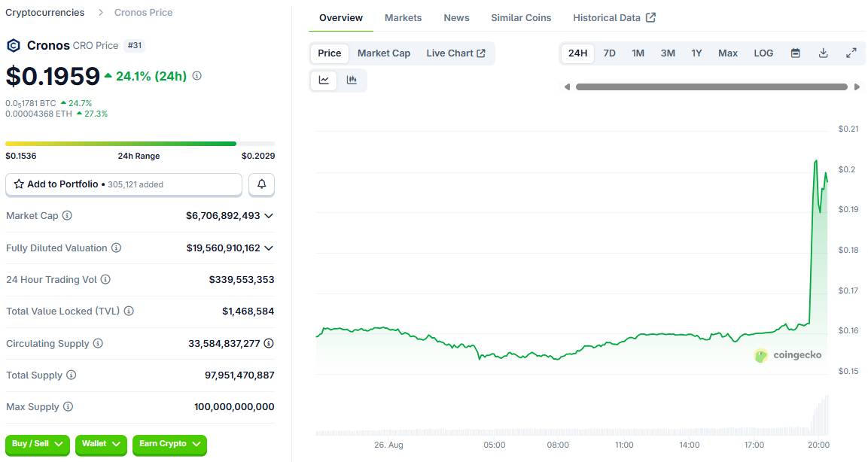
Task: Add Cronos to Portfolio
Action: click(123, 184)
